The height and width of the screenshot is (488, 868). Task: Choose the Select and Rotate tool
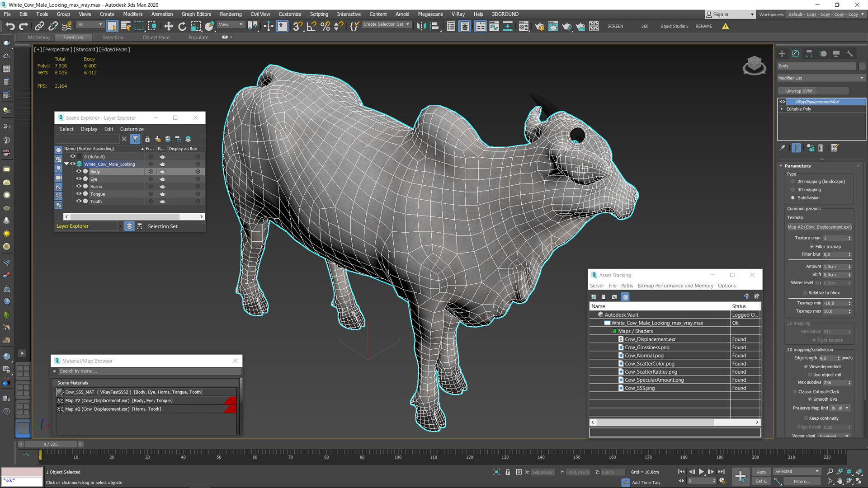182,26
